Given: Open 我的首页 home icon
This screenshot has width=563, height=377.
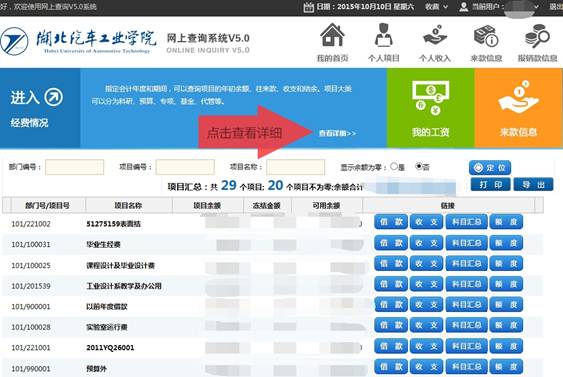Looking at the screenshot, I should [x=332, y=35].
